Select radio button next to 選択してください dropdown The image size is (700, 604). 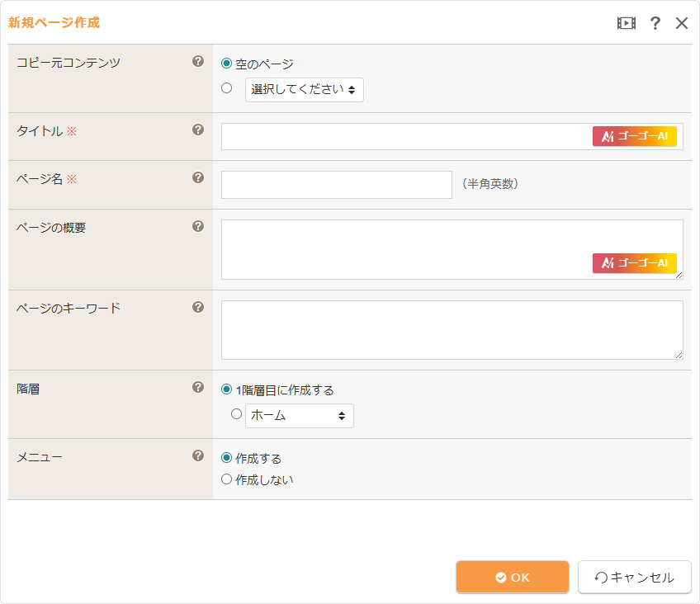[227, 88]
